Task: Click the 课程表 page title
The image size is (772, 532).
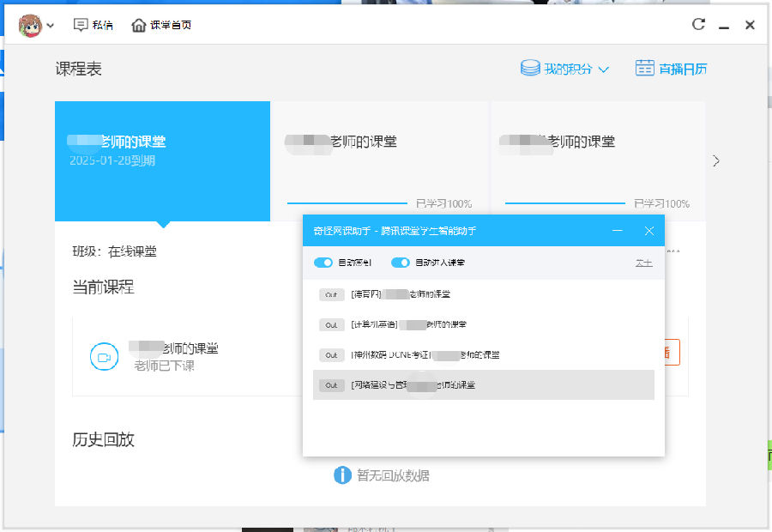Action: point(78,69)
